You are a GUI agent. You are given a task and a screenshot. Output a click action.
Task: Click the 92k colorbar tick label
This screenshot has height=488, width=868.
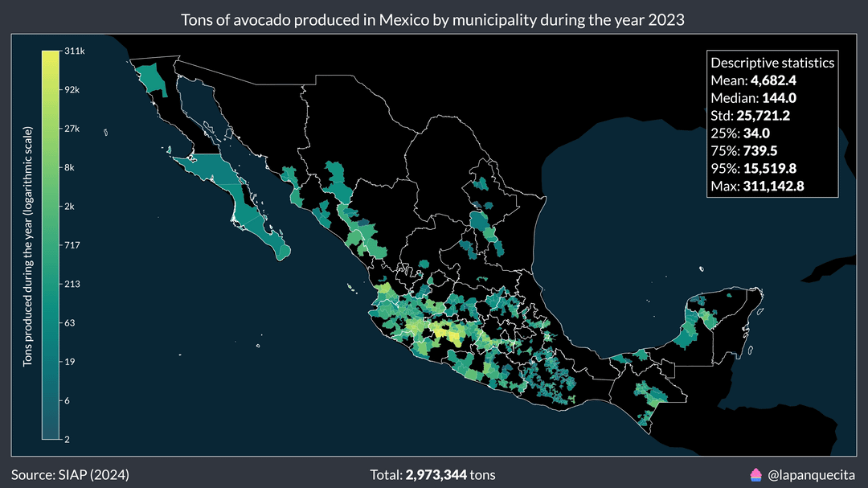click(72, 90)
